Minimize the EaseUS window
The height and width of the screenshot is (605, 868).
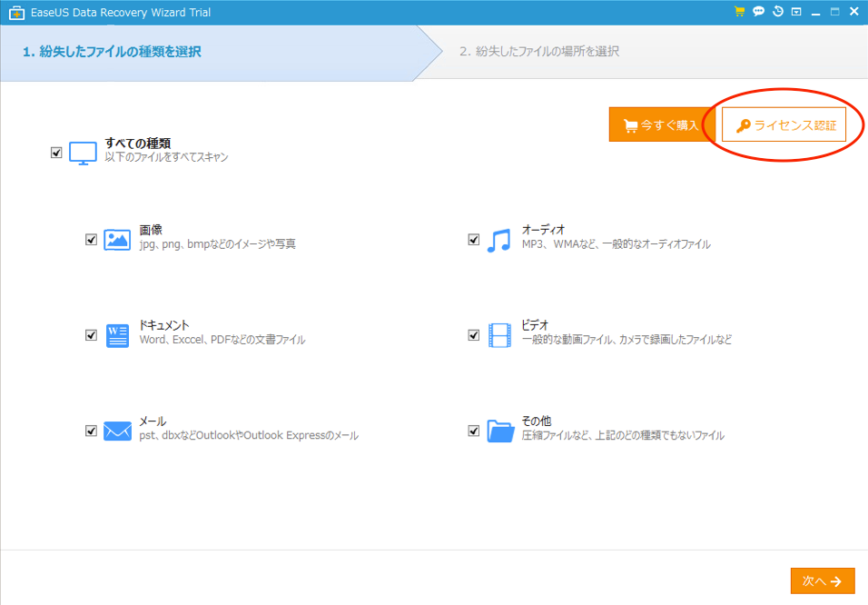[815, 12]
